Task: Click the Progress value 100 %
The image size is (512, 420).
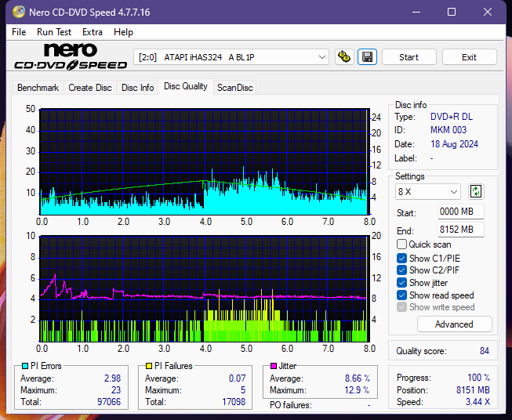Action: click(478, 378)
